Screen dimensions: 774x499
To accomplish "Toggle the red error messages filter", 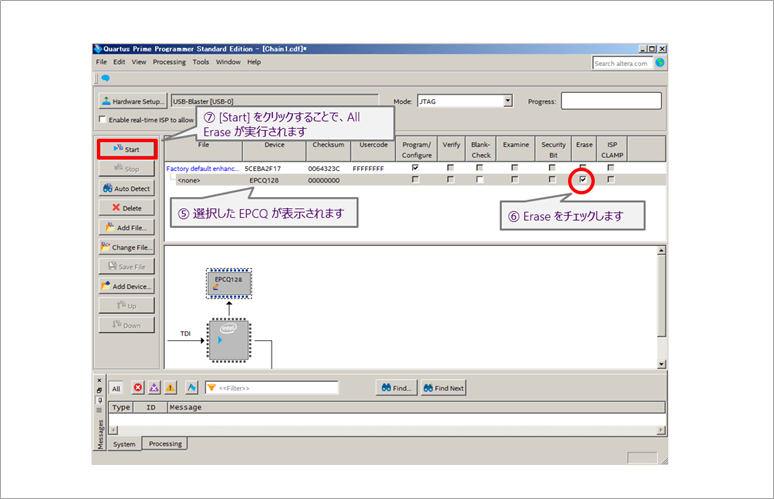I will click(138, 388).
